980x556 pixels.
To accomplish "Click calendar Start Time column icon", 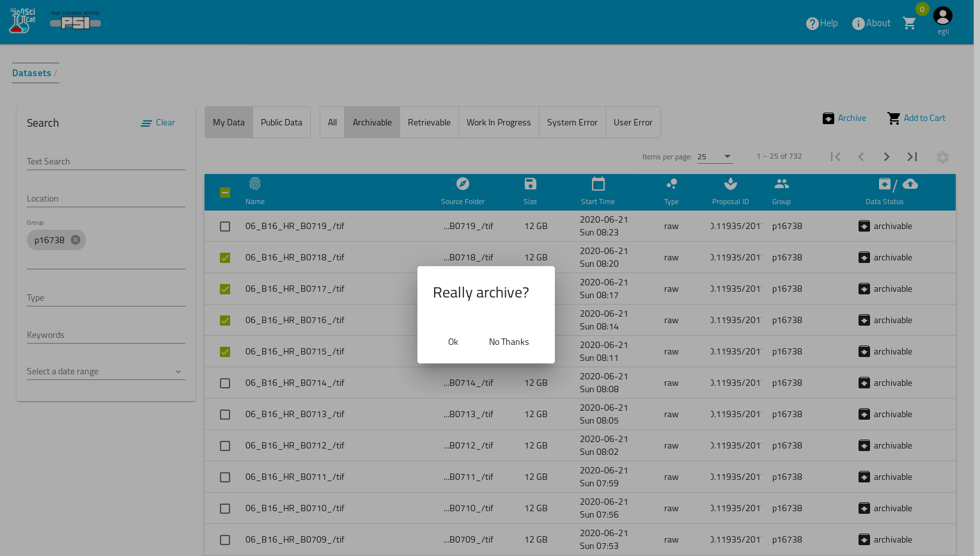I will 598,184.
